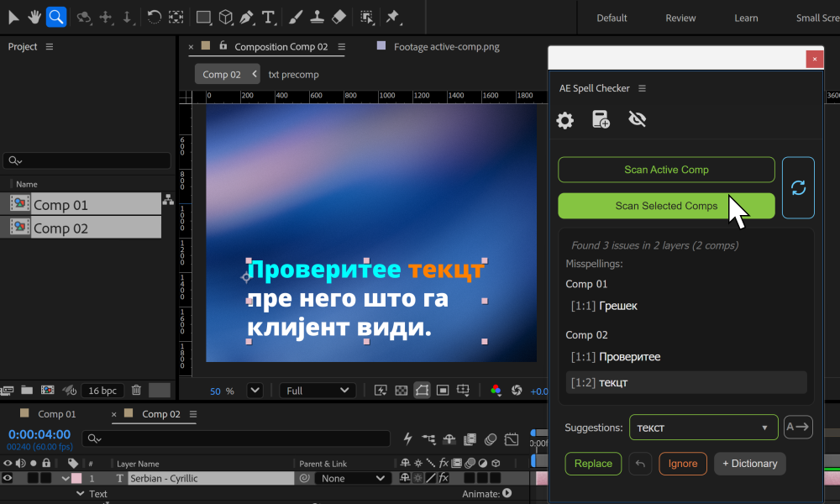This screenshot has width=840, height=504.
Task: Click Scan Selected Comps button
Action: [666, 206]
